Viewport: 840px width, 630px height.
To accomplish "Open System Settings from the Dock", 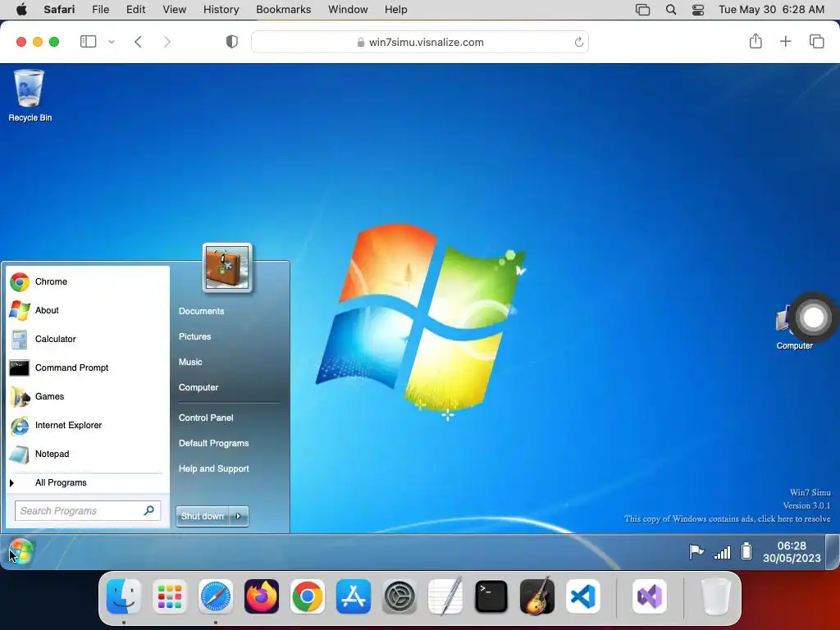I will [399, 596].
